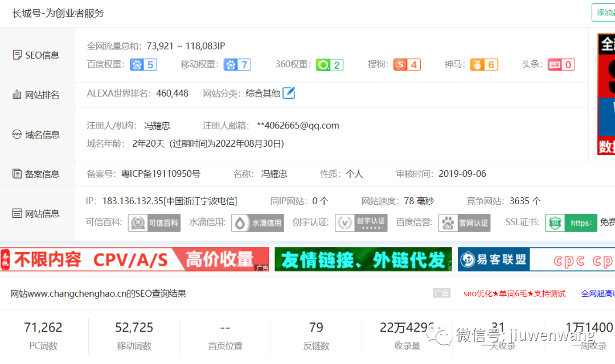Click the same-IP sites count 0 个
Screen dimensions: 615x364
tap(321, 201)
